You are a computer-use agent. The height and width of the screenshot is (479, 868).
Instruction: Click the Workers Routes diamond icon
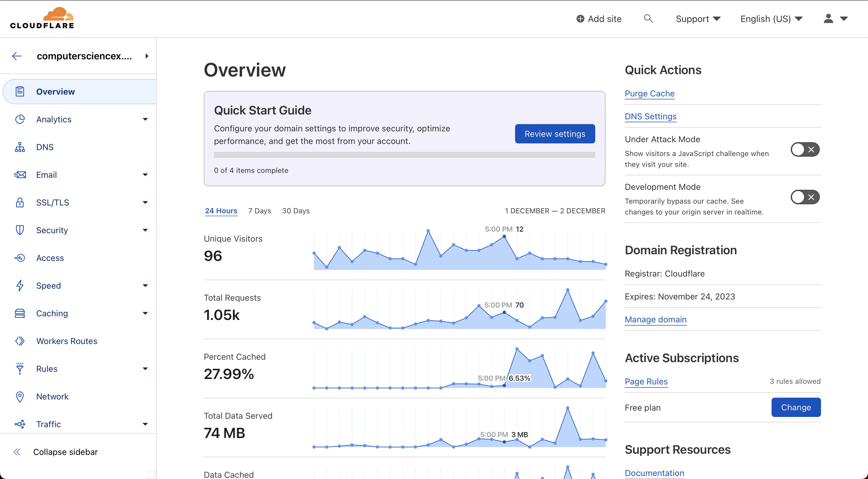pyautogui.click(x=20, y=341)
